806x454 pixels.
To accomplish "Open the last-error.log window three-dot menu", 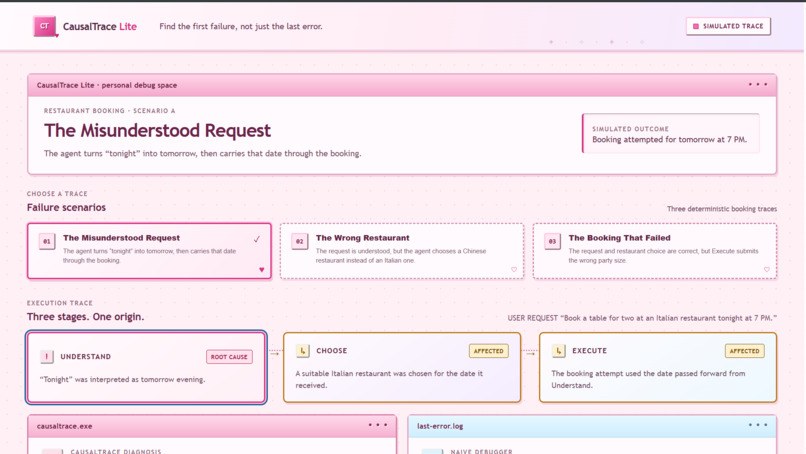I will [x=758, y=425].
